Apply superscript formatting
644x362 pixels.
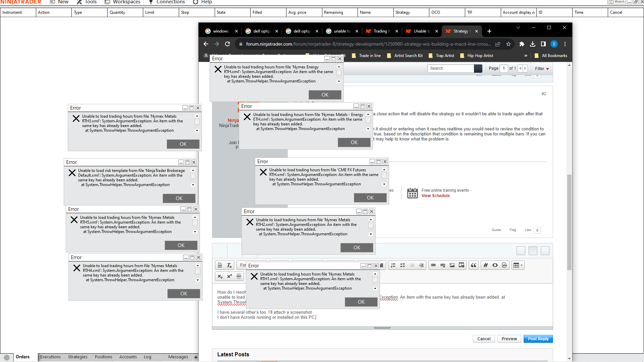229,276
